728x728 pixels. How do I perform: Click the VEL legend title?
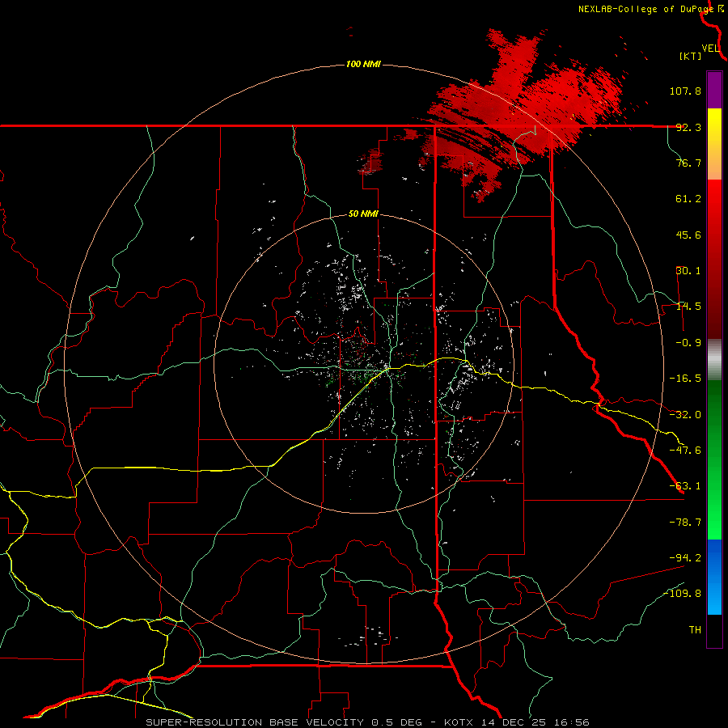pos(710,49)
